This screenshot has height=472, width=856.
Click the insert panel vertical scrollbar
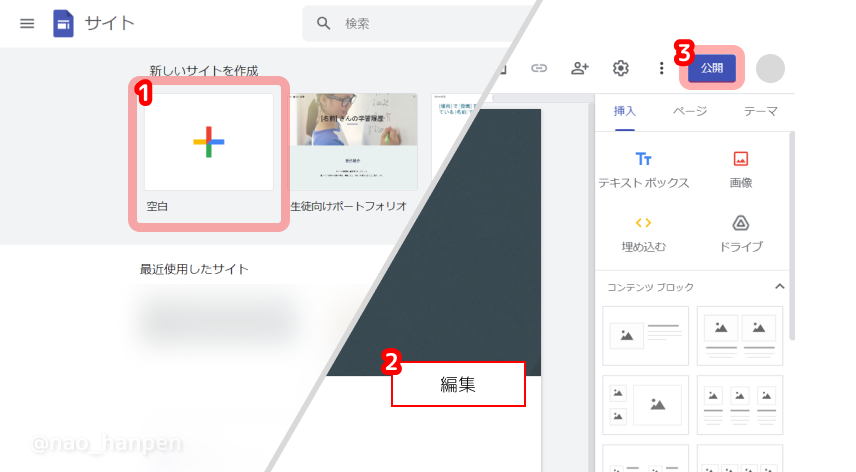[x=792, y=236]
